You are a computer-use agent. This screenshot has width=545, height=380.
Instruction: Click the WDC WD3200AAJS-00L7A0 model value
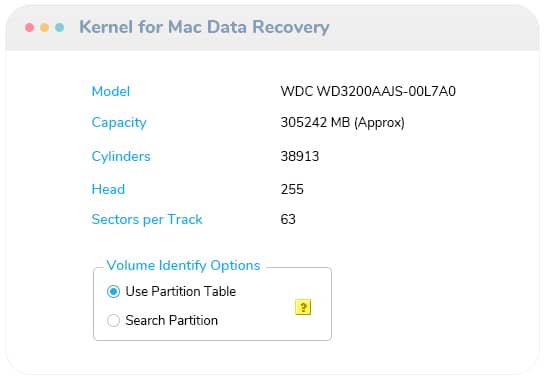[368, 91]
